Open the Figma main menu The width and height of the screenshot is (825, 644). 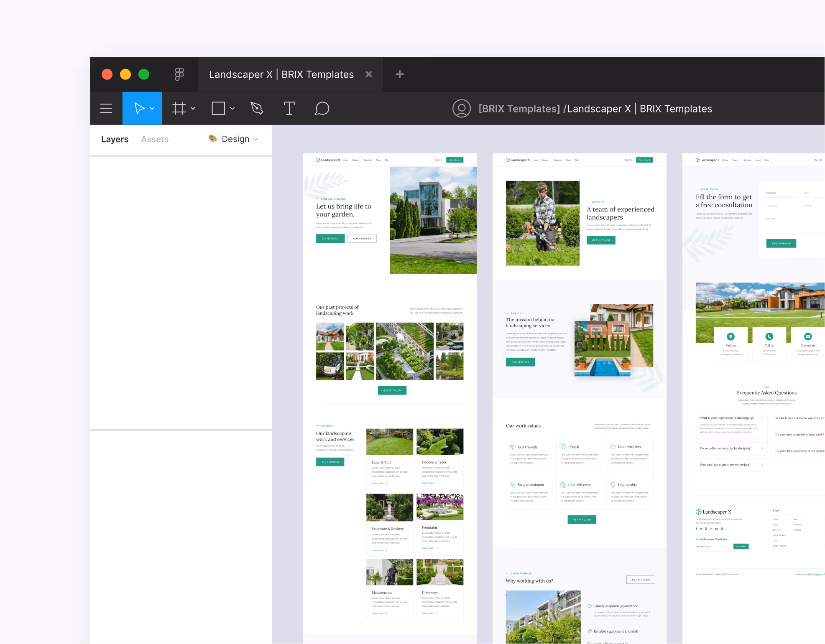(106, 108)
